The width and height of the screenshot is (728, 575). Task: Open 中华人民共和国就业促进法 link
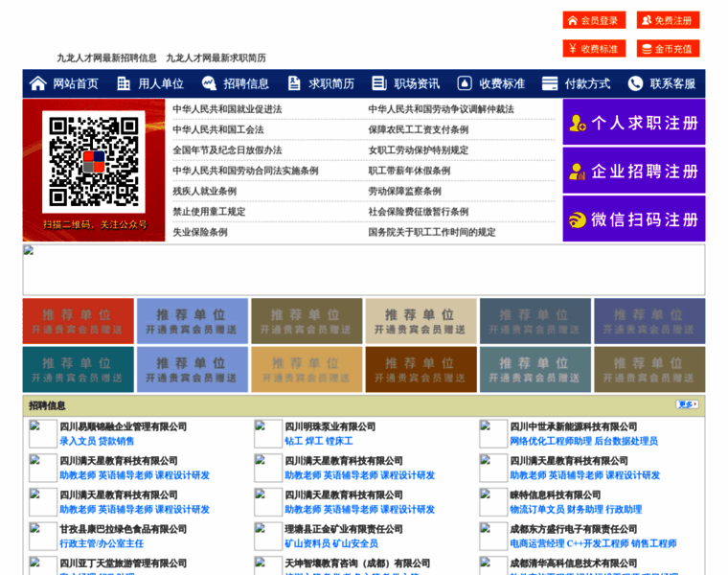coord(227,109)
